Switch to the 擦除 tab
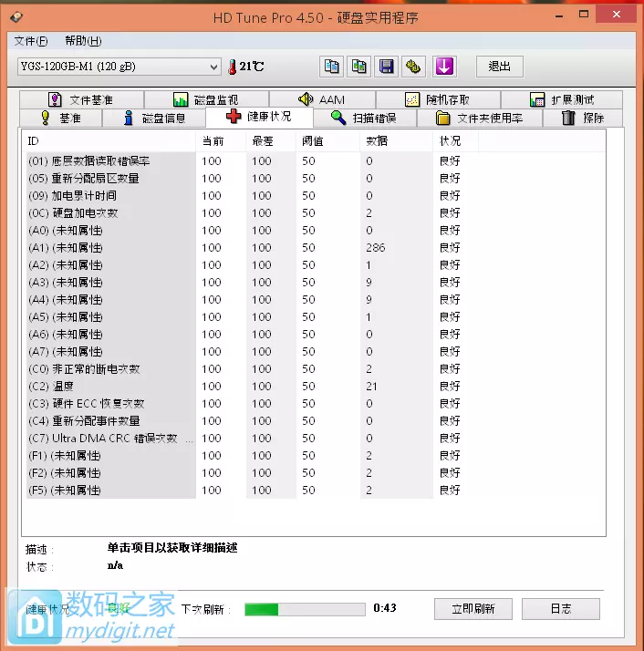The image size is (644, 651). (583, 118)
